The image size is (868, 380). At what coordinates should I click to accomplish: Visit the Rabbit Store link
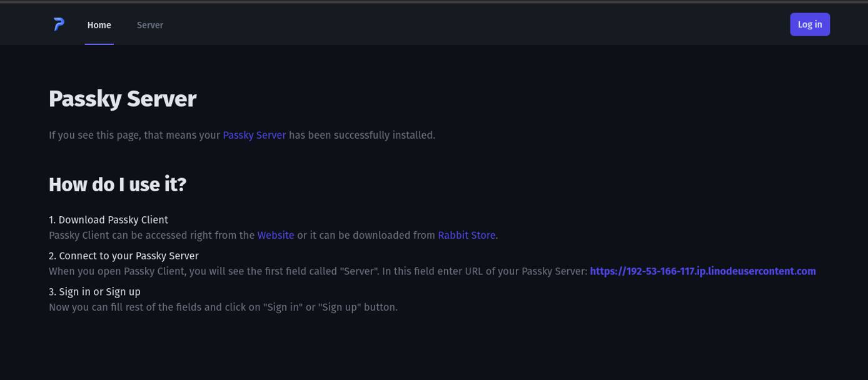pyautogui.click(x=466, y=235)
